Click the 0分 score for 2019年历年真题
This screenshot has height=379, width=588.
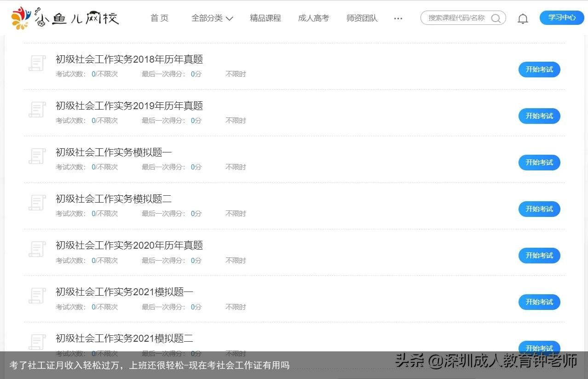pos(195,120)
